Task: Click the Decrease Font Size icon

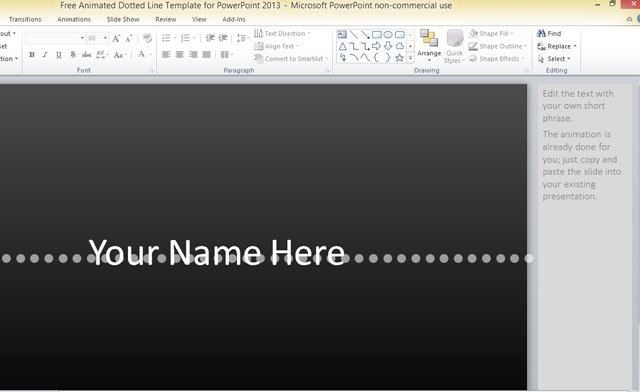Action: (x=129, y=38)
